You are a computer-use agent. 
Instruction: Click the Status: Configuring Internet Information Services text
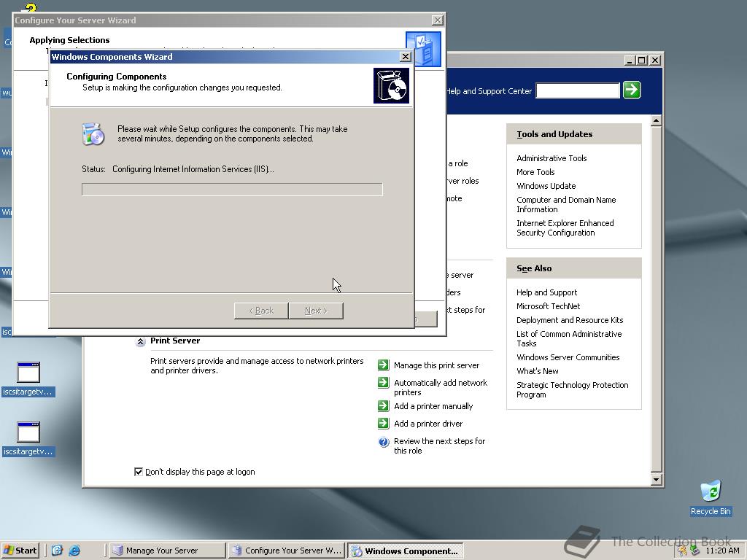(178, 169)
